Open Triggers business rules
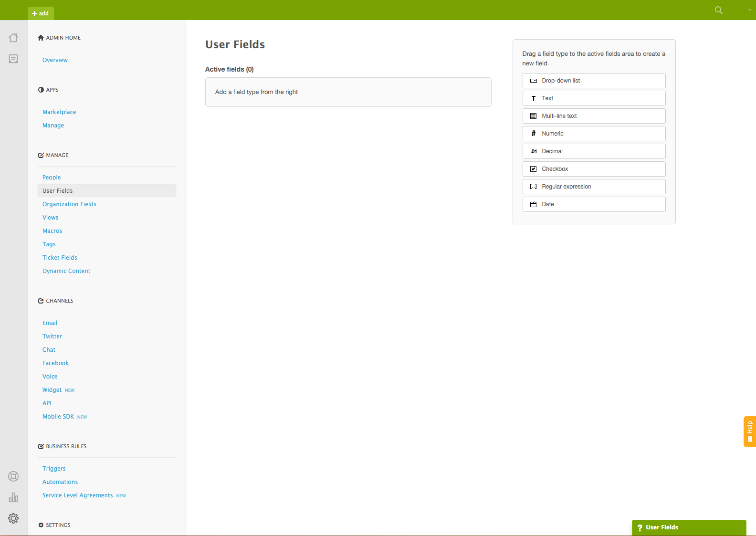 (54, 469)
